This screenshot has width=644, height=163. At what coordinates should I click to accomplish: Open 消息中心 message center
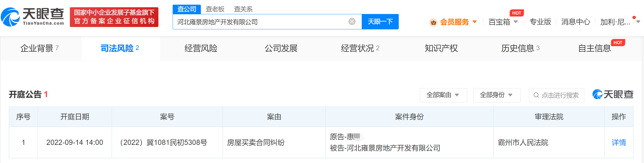pos(575,22)
